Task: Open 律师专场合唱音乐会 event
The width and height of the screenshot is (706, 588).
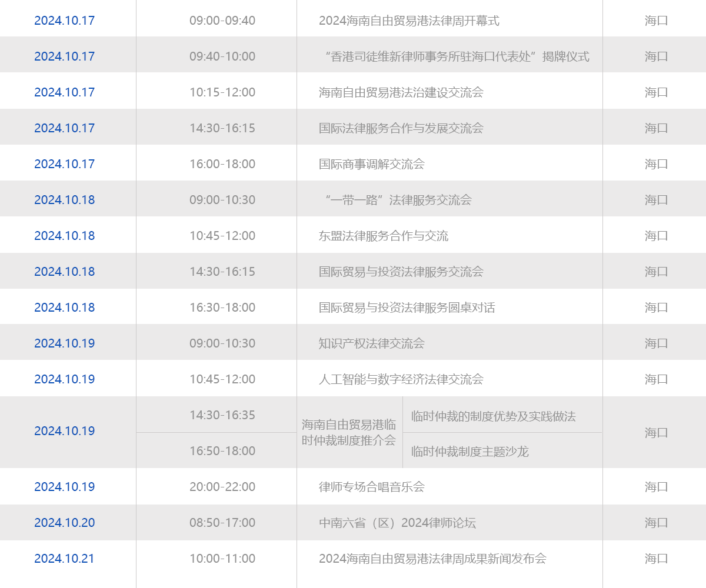Action: pos(371,487)
